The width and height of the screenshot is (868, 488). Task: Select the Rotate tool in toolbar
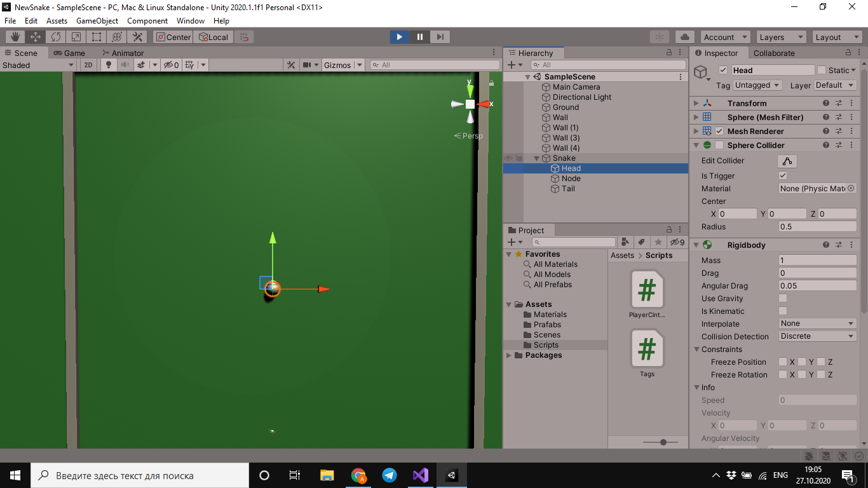(x=55, y=37)
